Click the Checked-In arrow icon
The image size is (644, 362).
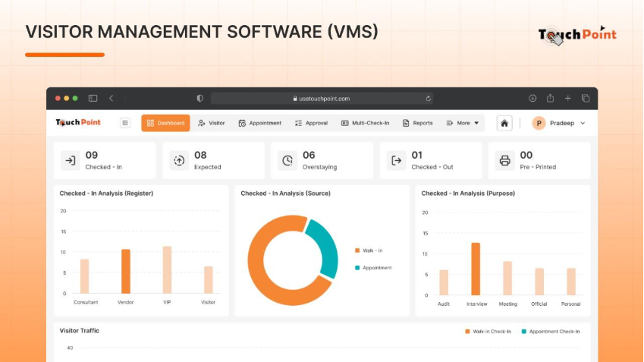click(x=71, y=160)
